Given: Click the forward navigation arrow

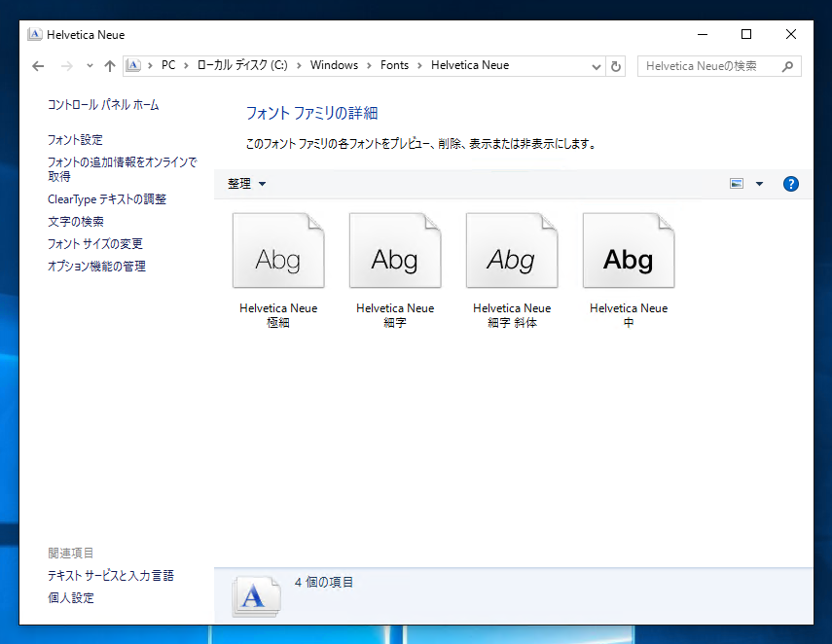Looking at the screenshot, I should click(x=67, y=66).
